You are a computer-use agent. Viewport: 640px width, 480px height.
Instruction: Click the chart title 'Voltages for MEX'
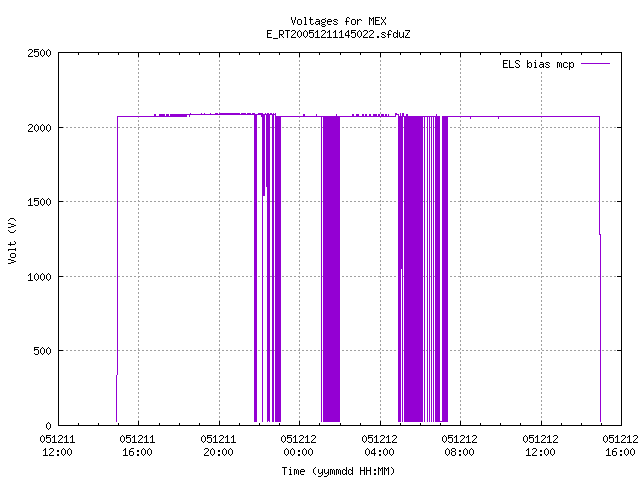(x=338, y=21)
